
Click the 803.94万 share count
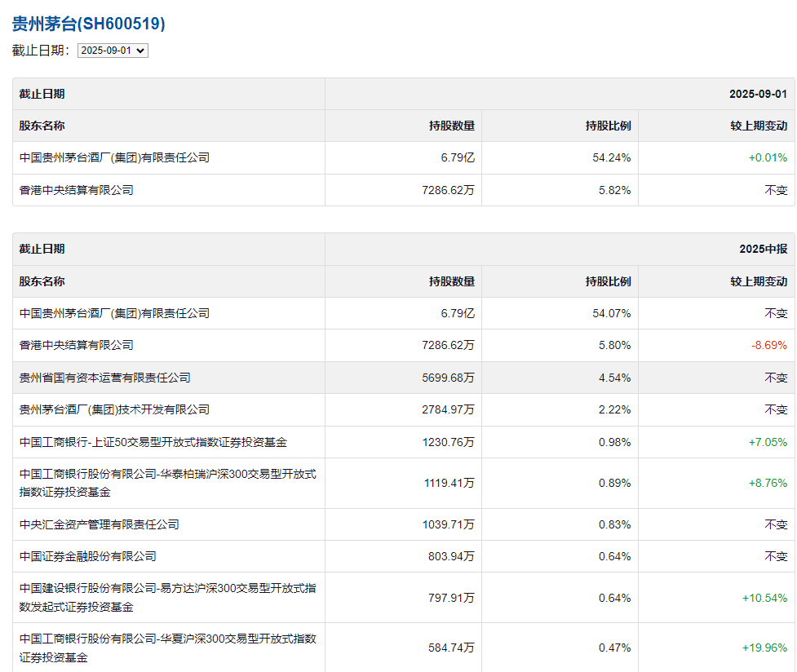(x=451, y=557)
